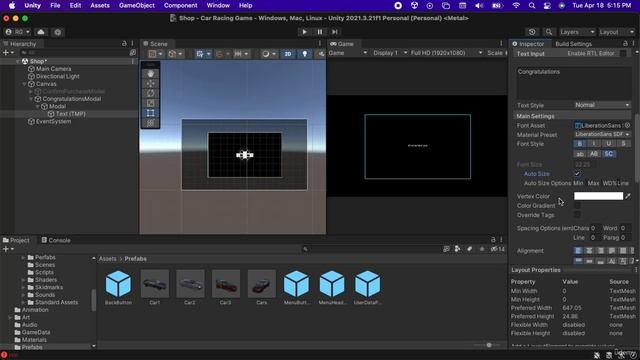
Task: Open Font Asset object picker circle
Action: 627,126
